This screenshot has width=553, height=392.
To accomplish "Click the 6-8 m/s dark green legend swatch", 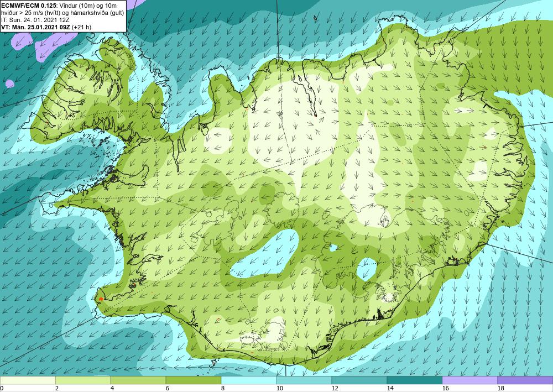I will [x=194, y=380].
